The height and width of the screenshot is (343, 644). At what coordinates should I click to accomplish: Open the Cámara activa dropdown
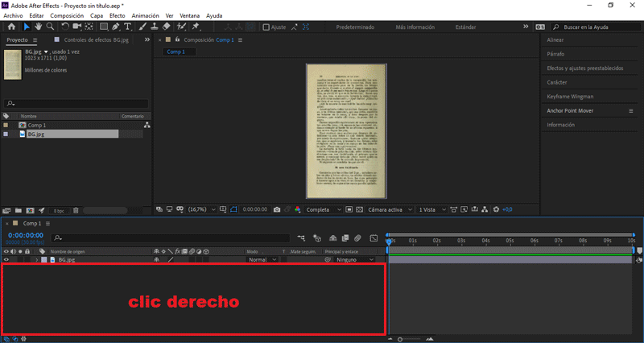[x=387, y=209]
